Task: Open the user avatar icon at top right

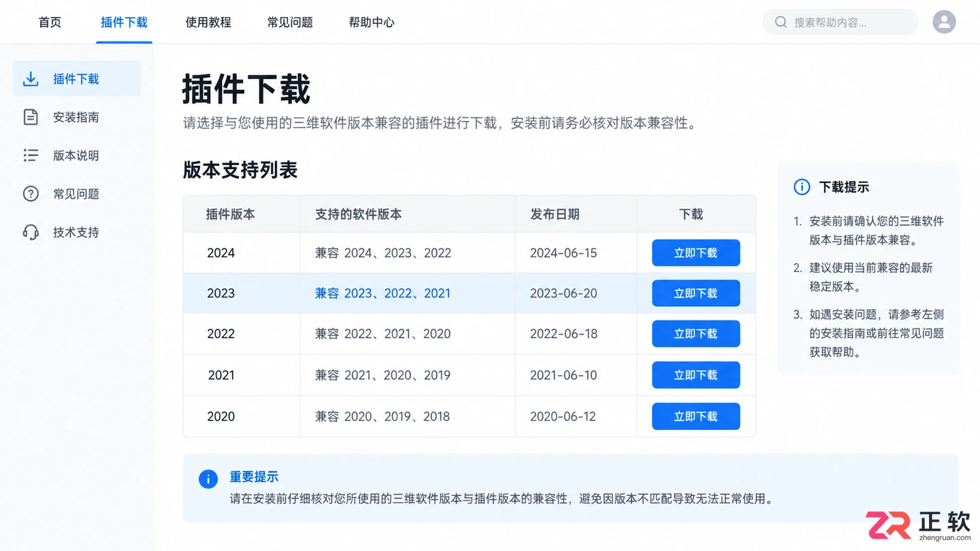Action: coord(944,22)
